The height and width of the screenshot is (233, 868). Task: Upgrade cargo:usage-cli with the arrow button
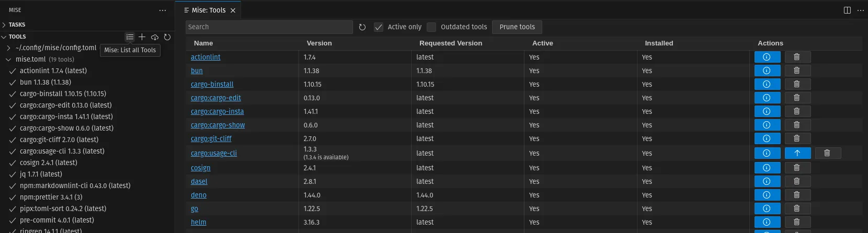tap(797, 153)
